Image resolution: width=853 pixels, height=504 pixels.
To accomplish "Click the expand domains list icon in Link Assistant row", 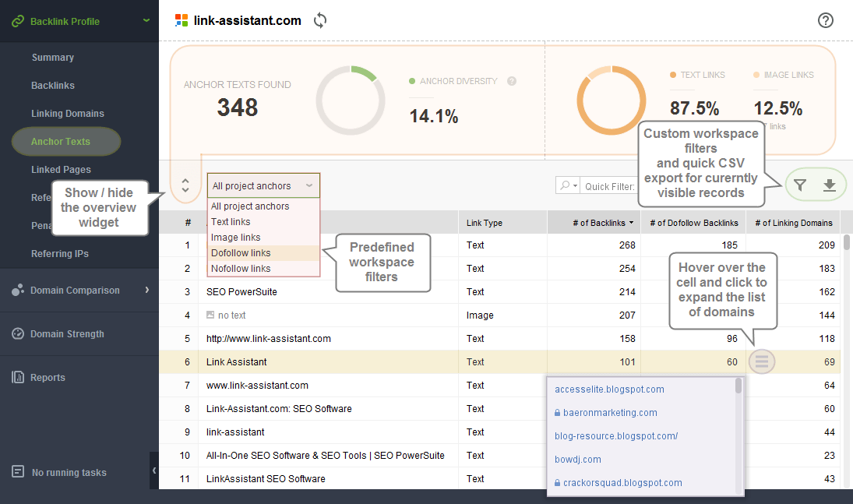I will [x=762, y=361].
